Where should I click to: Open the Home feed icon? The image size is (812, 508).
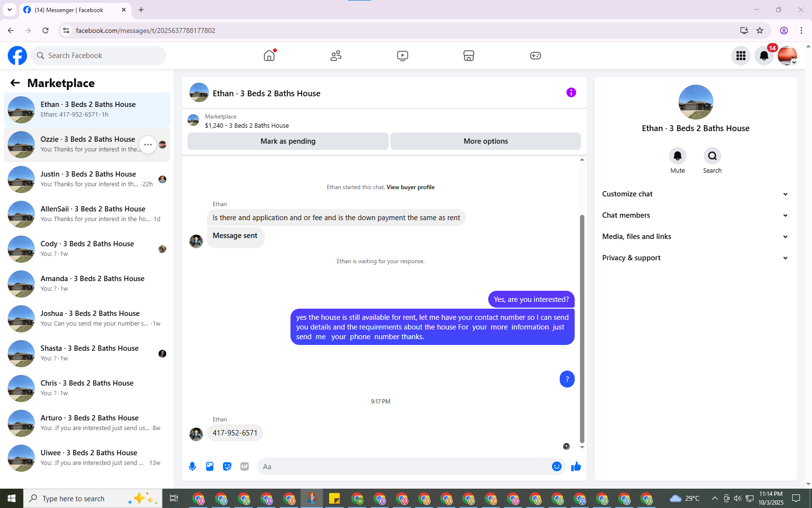(x=269, y=56)
